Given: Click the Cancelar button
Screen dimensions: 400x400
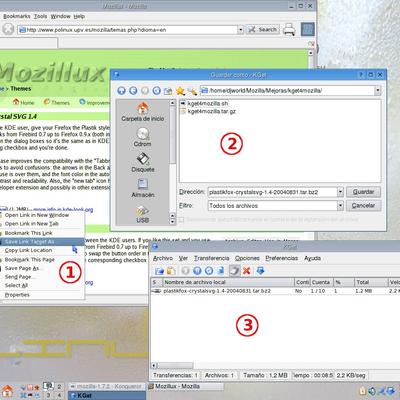Looking at the screenshot, I should [x=363, y=206].
